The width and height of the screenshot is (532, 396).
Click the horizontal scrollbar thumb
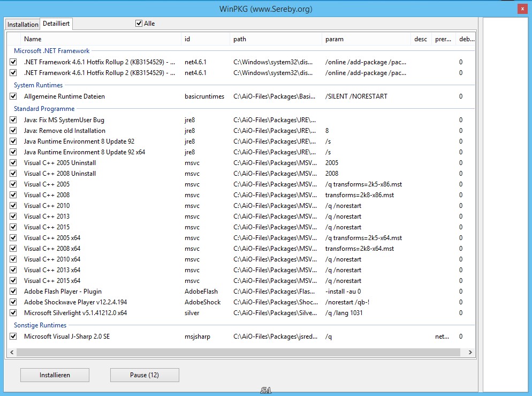tap(238, 352)
